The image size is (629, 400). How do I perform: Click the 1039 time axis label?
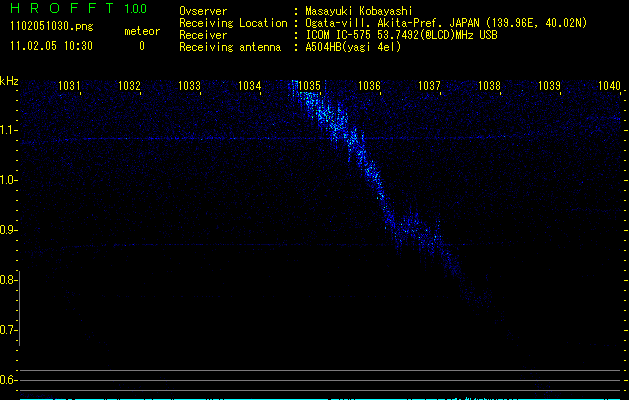click(549, 85)
